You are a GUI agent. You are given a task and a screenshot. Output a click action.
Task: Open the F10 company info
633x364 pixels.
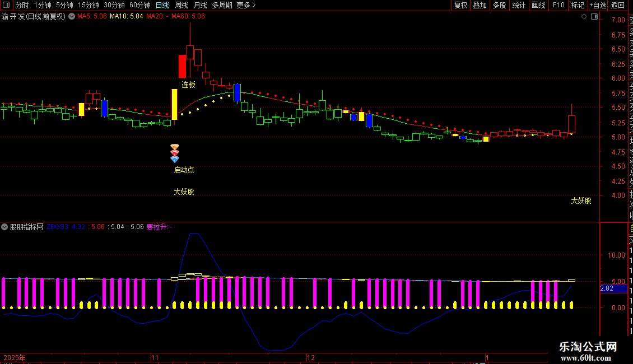click(558, 5)
